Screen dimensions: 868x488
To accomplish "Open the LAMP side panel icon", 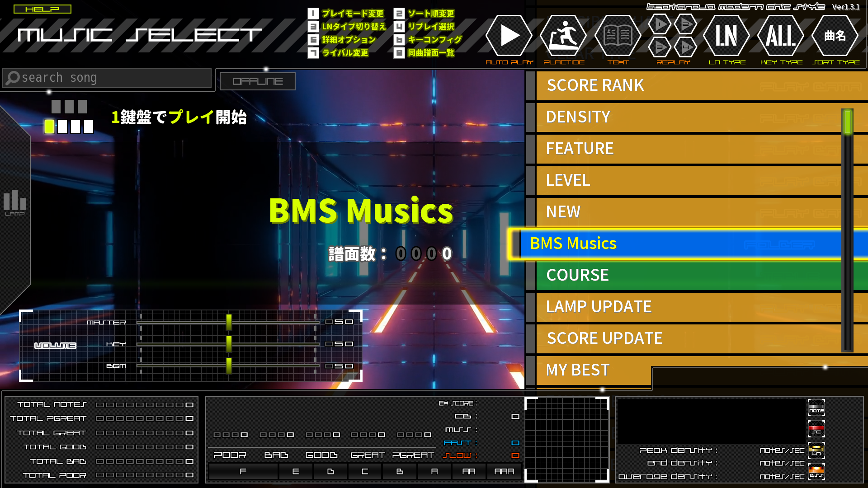I will (x=14, y=202).
